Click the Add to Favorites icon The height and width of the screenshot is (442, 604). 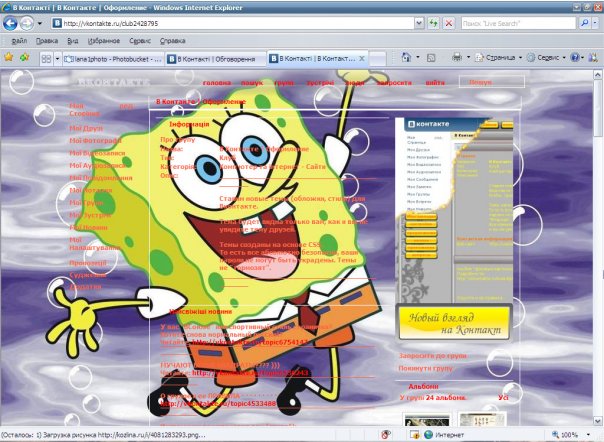(24, 58)
